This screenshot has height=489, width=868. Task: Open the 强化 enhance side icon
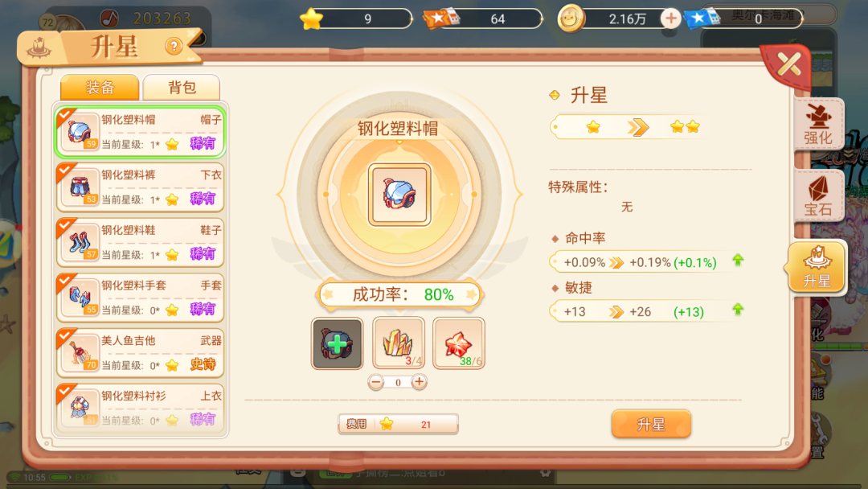819,124
